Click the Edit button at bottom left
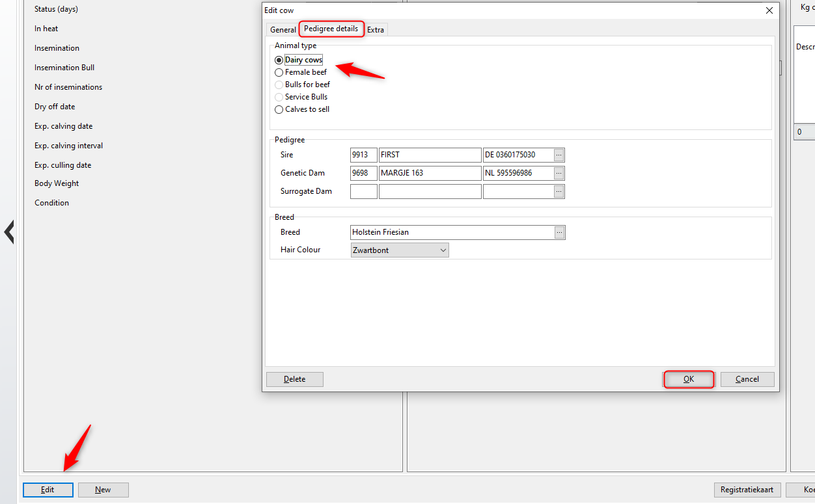 [x=48, y=490]
